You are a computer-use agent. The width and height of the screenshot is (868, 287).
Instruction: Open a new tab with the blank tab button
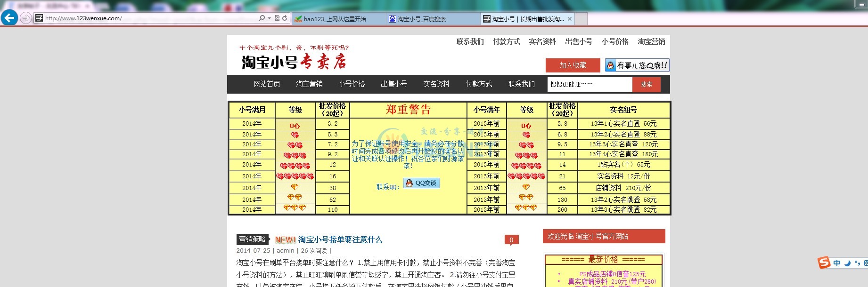[x=581, y=19]
